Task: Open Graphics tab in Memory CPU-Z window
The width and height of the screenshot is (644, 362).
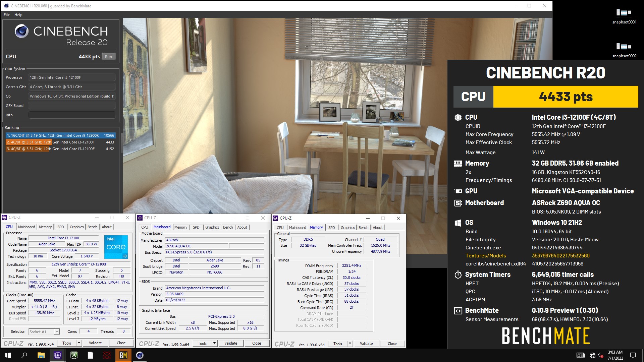Action: click(348, 228)
